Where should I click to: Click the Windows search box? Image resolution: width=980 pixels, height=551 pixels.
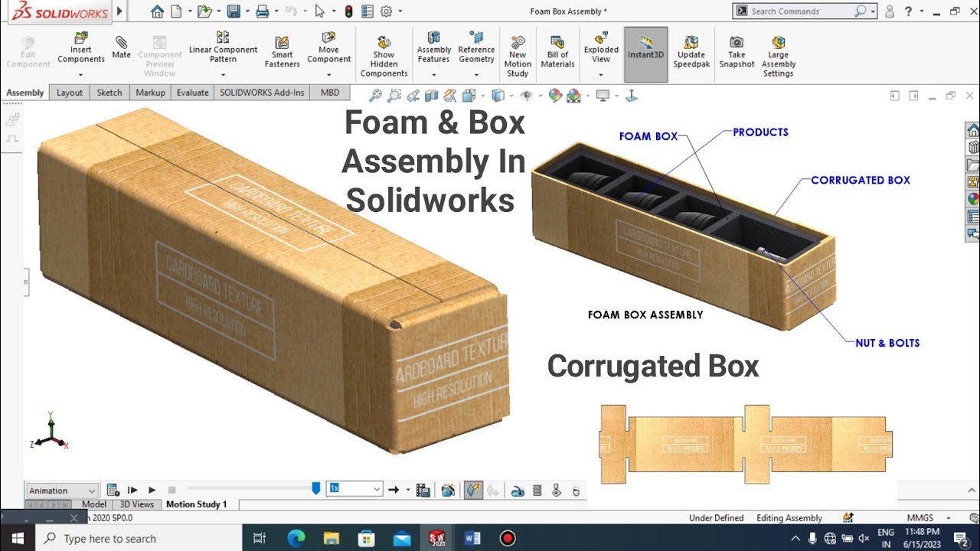pyautogui.click(x=139, y=539)
